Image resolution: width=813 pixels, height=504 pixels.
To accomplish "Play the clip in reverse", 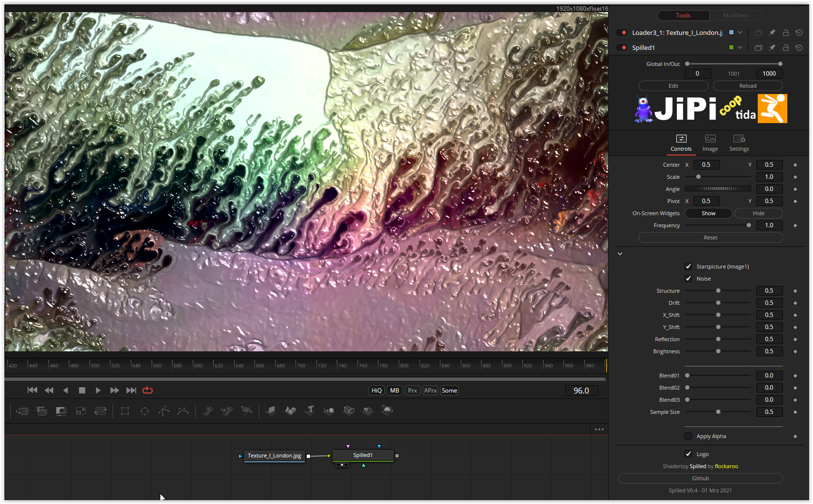I will pos(65,390).
